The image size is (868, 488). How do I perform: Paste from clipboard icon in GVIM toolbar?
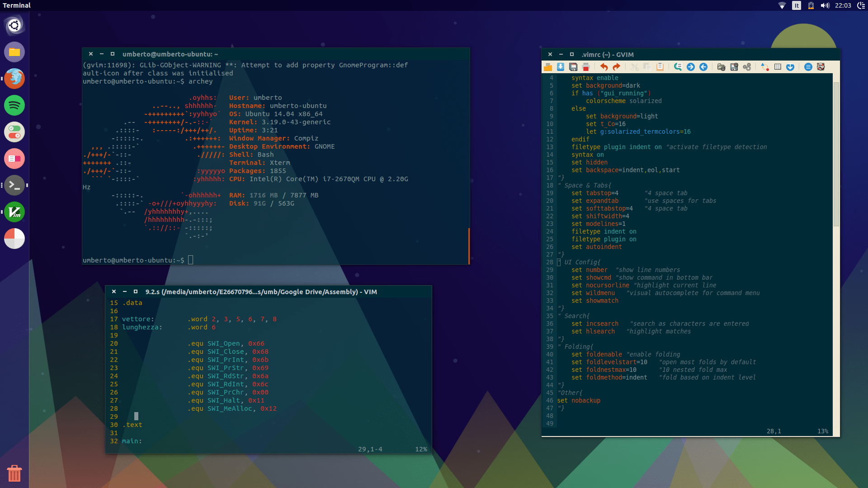tap(660, 67)
